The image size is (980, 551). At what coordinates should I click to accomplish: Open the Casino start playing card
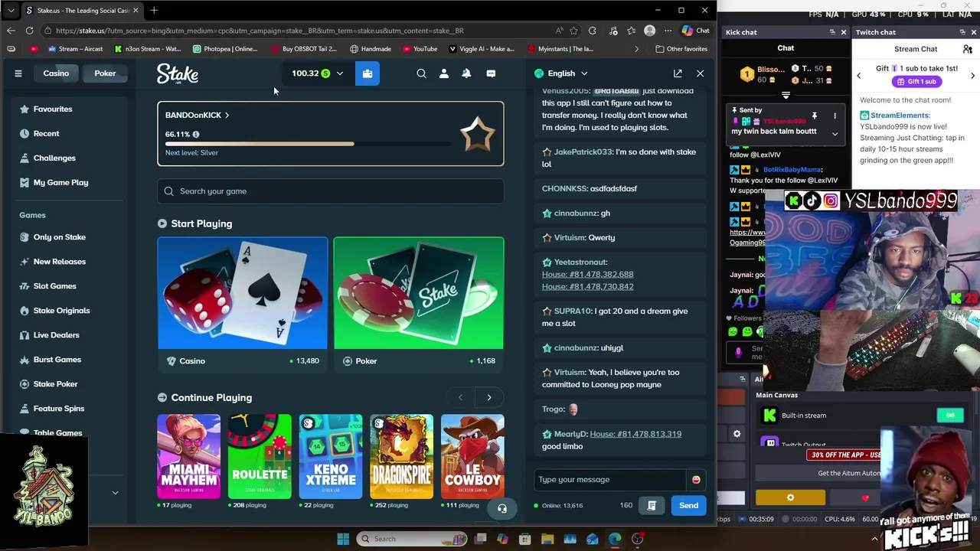(x=243, y=304)
